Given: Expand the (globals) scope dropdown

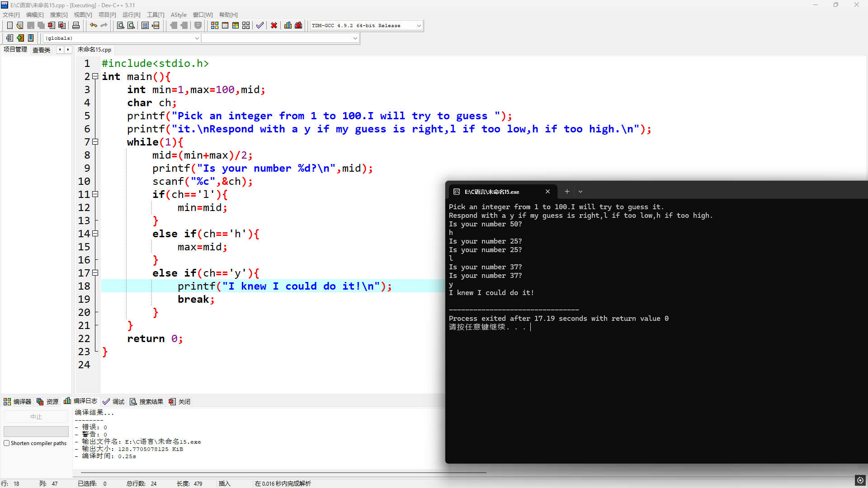Looking at the screenshot, I should point(197,38).
